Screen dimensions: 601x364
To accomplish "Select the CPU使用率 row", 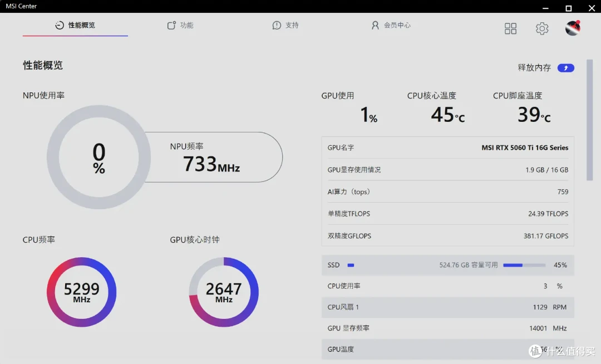I will pyautogui.click(x=447, y=286).
